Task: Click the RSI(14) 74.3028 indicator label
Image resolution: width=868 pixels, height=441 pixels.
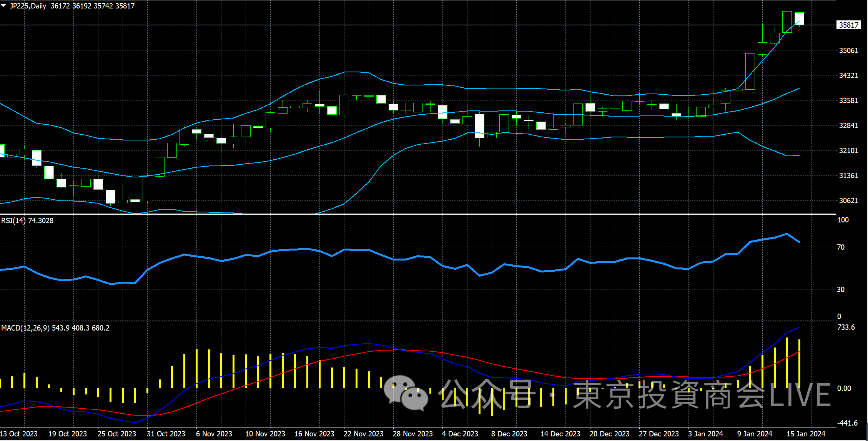Action: coord(27,220)
